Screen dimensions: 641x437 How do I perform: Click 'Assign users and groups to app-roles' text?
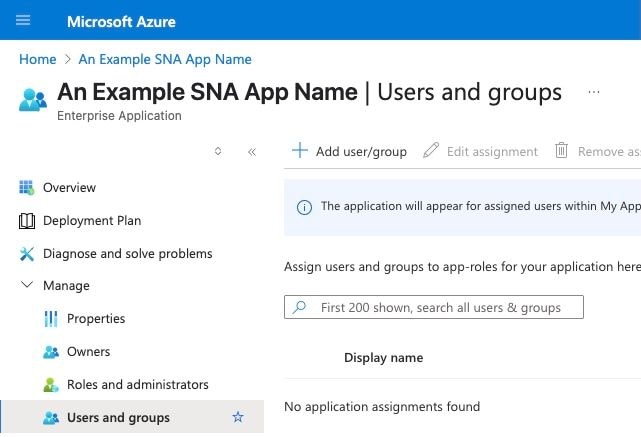tap(462, 267)
